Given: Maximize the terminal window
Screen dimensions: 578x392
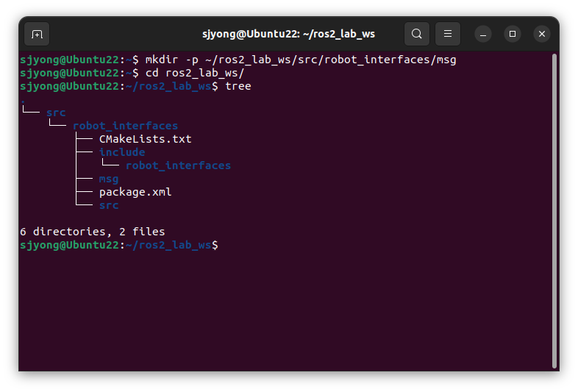Looking at the screenshot, I should 513,34.
